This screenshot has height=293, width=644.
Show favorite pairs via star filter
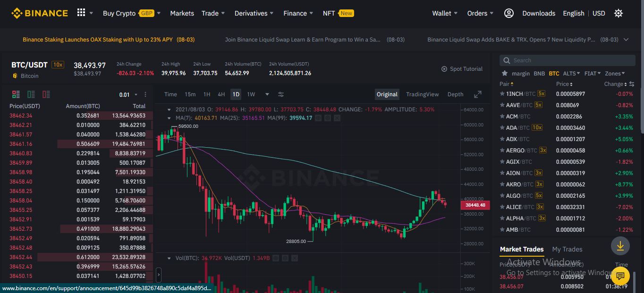tap(505, 74)
